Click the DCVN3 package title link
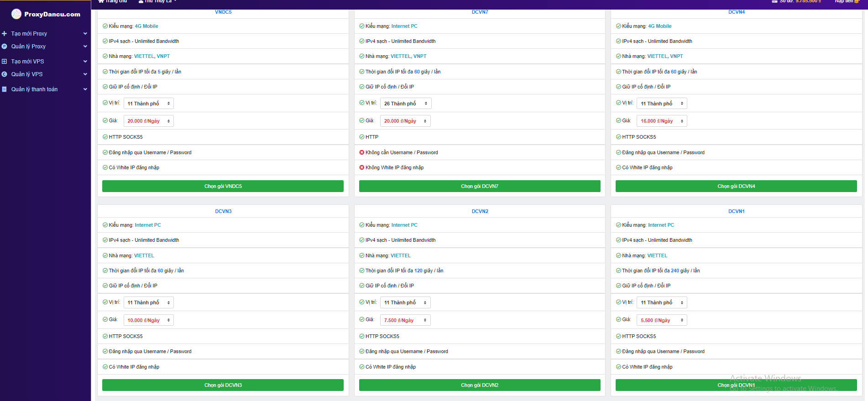 223,211
